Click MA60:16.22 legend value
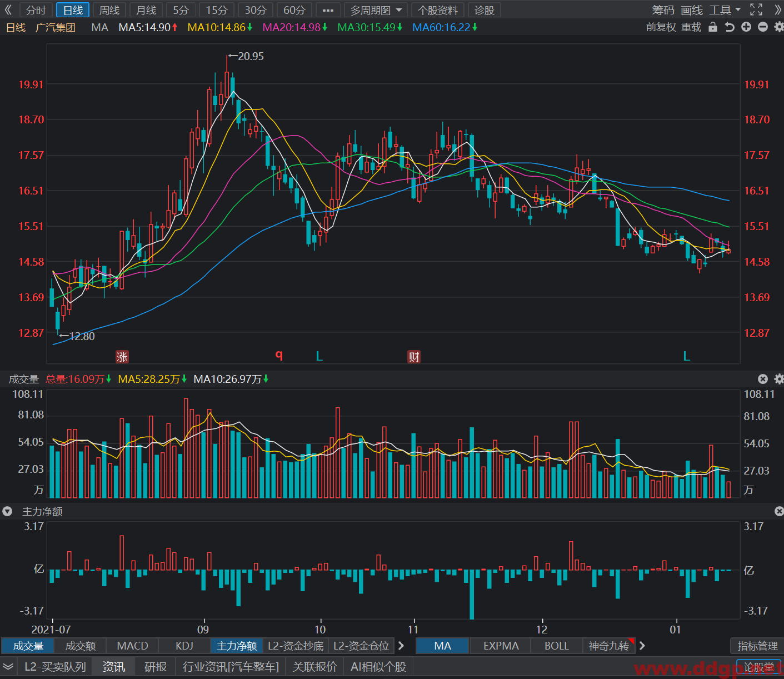Viewport: 784px width, 679px height. point(445,27)
